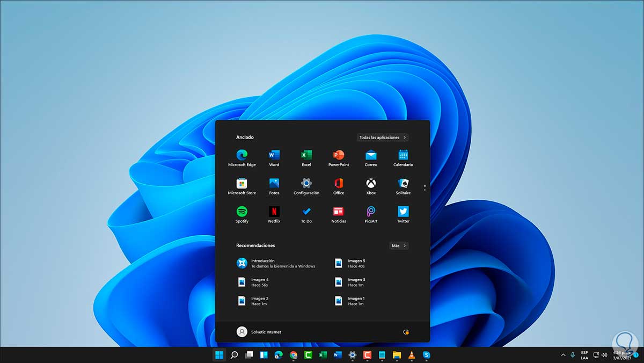
Task: Open the Excel icon on the taskbar
Action: (323, 355)
